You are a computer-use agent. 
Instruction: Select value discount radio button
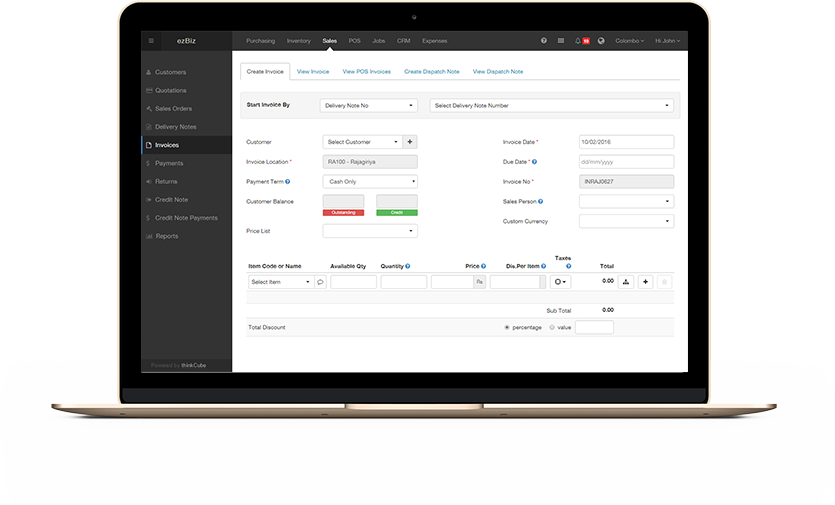point(552,328)
